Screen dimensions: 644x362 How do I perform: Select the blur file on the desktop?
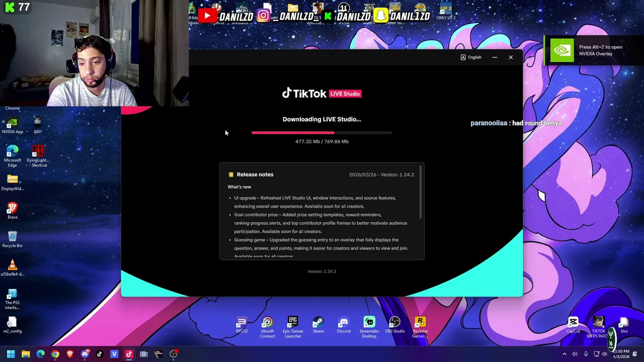point(624,325)
